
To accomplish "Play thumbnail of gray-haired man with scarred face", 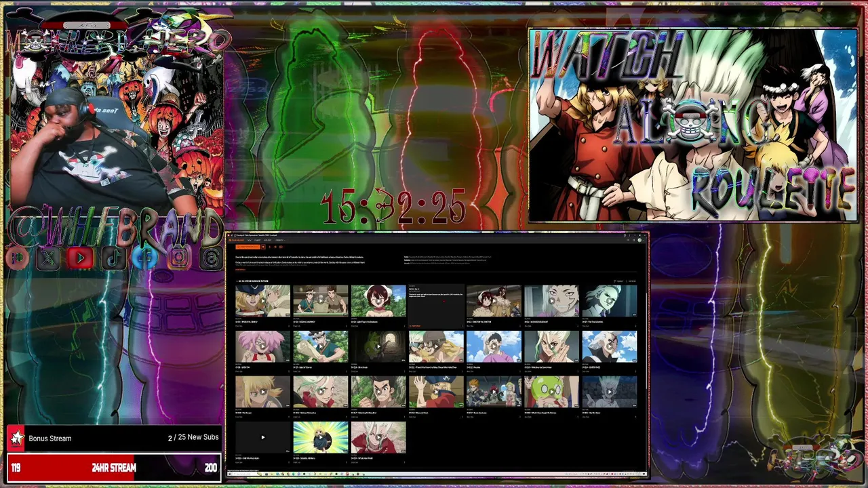I will 551,301.
